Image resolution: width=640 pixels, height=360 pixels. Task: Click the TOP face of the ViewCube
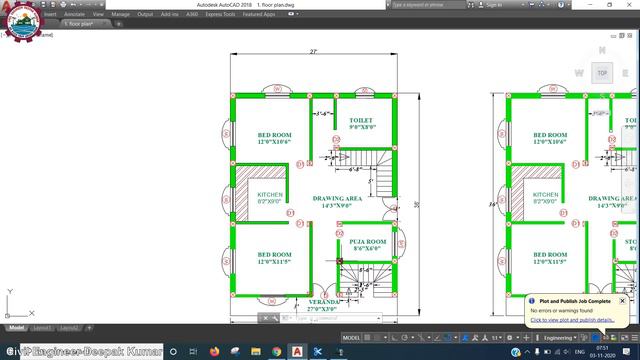coord(602,73)
